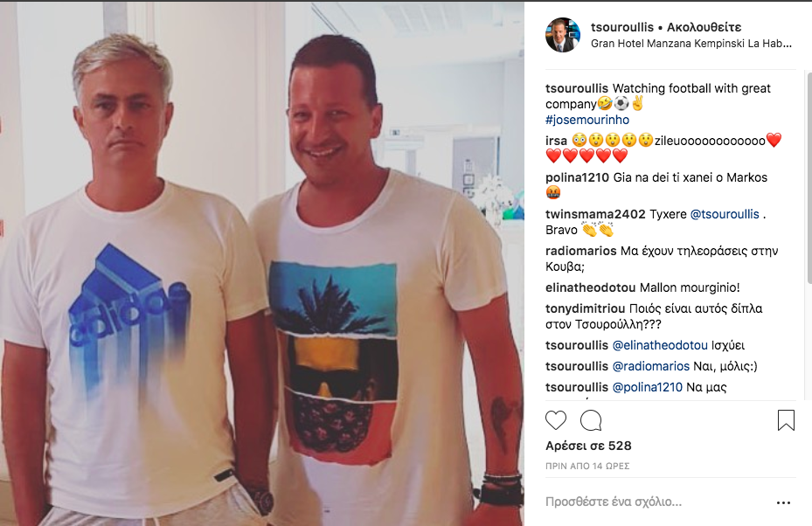This screenshot has width=812, height=526.
Task: Open comments with the speech bubble icon
Action: point(591,420)
